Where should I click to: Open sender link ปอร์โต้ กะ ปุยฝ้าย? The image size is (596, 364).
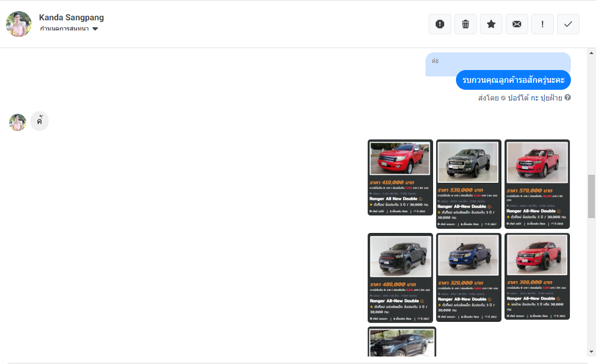535,98
